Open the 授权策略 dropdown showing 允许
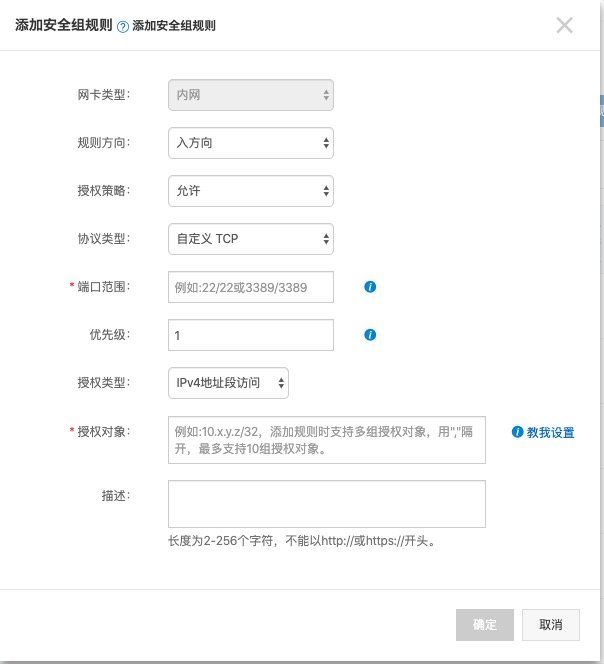The image size is (604, 664). (251, 191)
